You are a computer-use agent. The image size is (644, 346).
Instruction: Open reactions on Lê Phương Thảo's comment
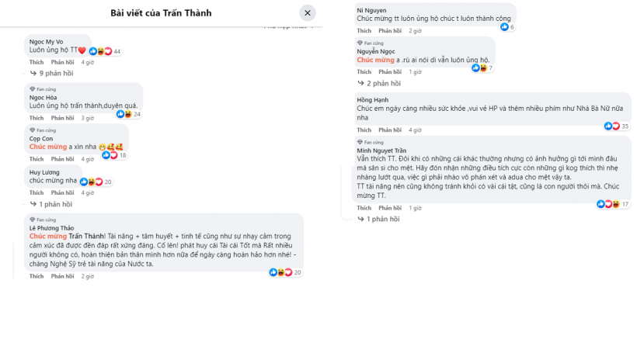(x=285, y=272)
